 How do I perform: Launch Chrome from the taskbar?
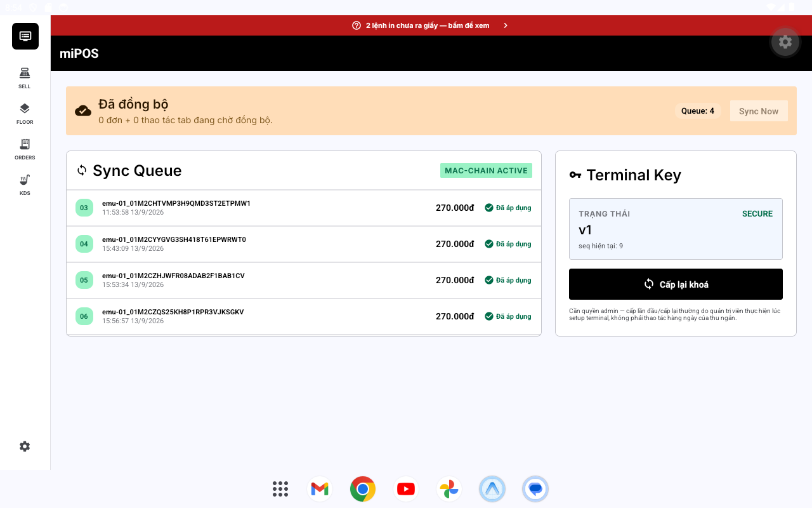coord(363,489)
